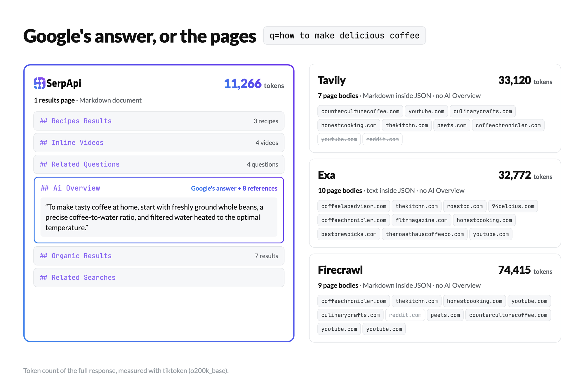Click theroasthauscoffeeco.com chip

425,234
